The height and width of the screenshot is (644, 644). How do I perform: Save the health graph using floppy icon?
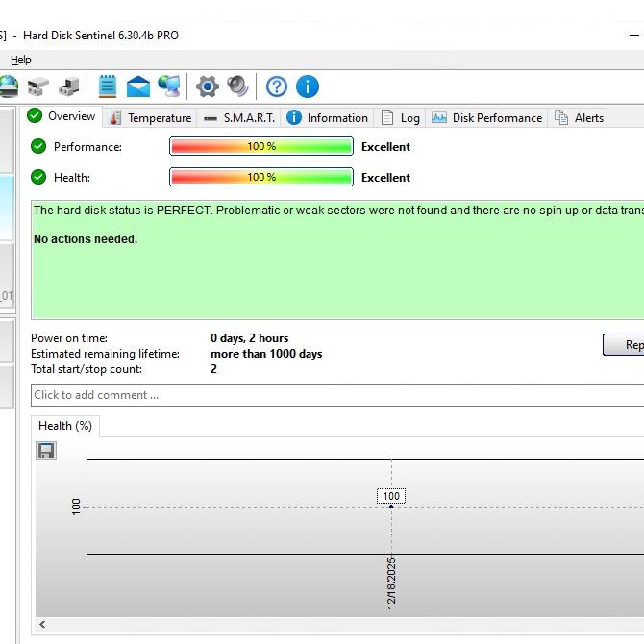coord(46,451)
